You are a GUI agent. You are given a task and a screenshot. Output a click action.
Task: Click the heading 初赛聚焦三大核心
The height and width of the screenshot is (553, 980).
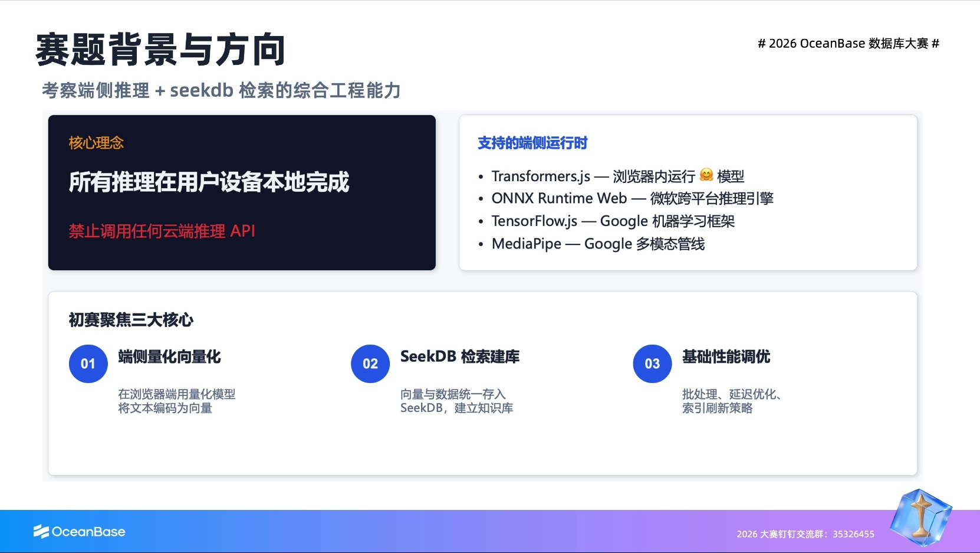click(x=131, y=320)
